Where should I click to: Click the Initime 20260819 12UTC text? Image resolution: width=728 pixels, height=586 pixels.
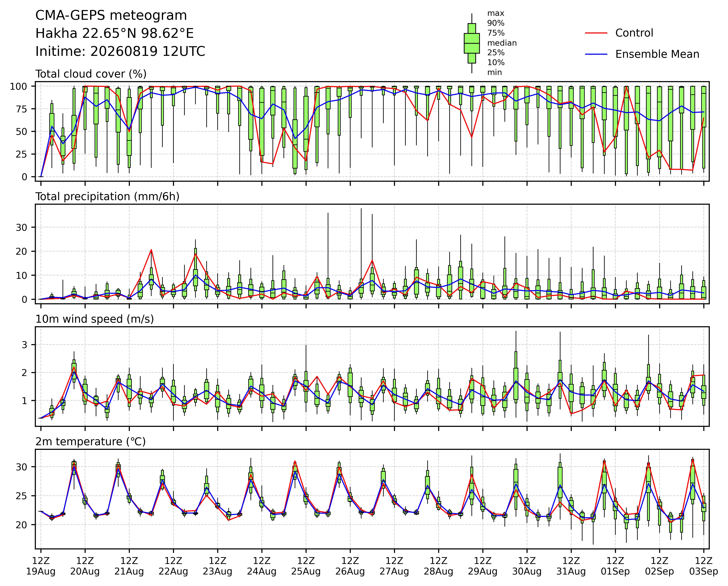[120, 51]
